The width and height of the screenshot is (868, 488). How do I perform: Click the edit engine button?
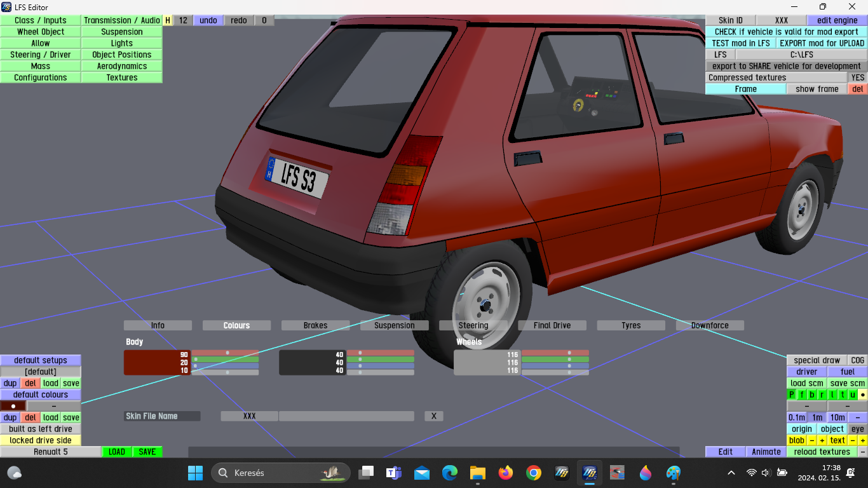(837, 20)
